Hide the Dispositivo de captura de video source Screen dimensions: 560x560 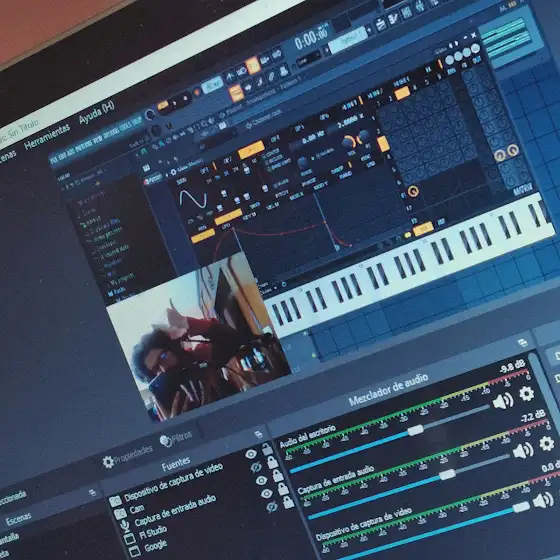(x=251, y=454)
